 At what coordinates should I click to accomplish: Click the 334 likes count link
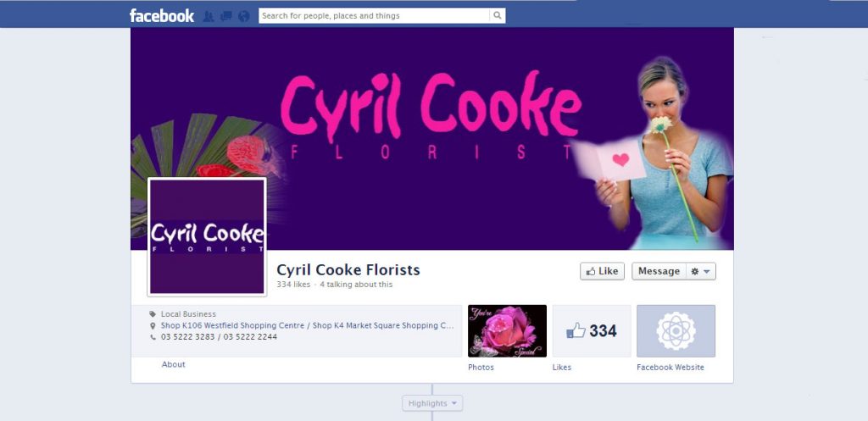pyautogui.click(x=293, y=285)
